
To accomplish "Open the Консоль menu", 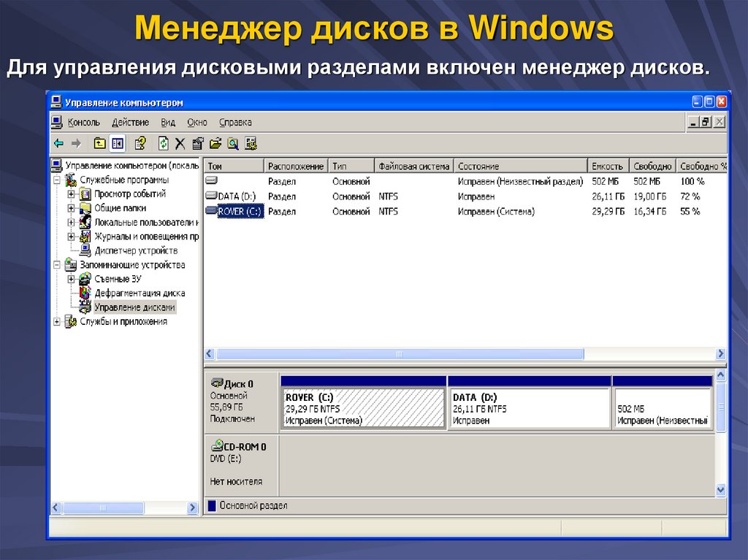I will pyautogui.click(x=83, y=123).
